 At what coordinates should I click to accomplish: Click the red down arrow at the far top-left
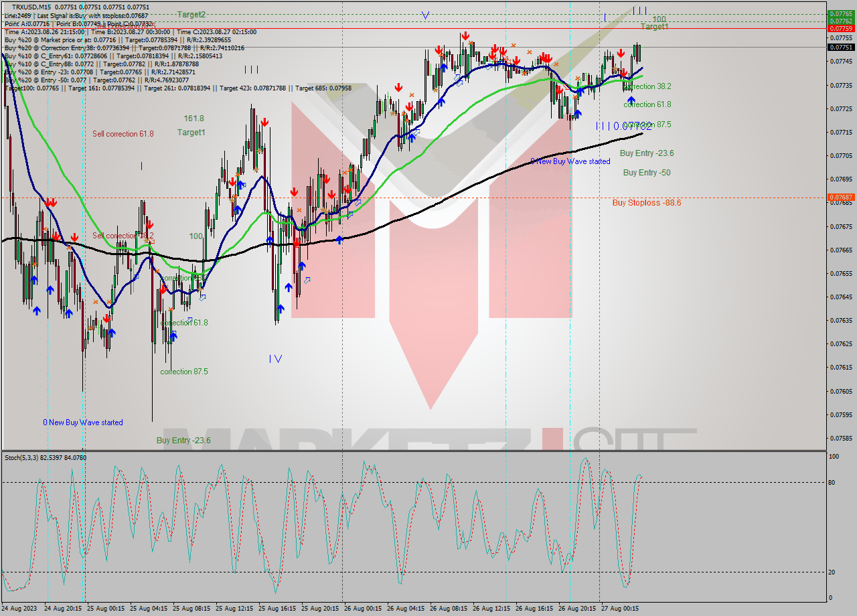coord(51,202)
